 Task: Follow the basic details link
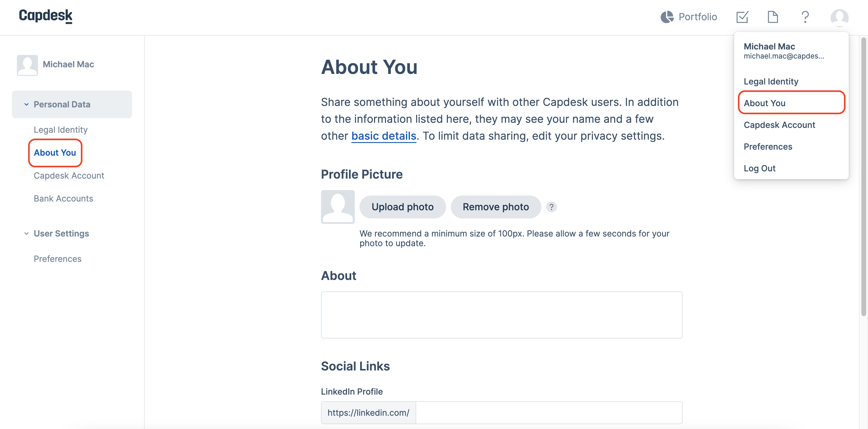[x=383, y=136]
